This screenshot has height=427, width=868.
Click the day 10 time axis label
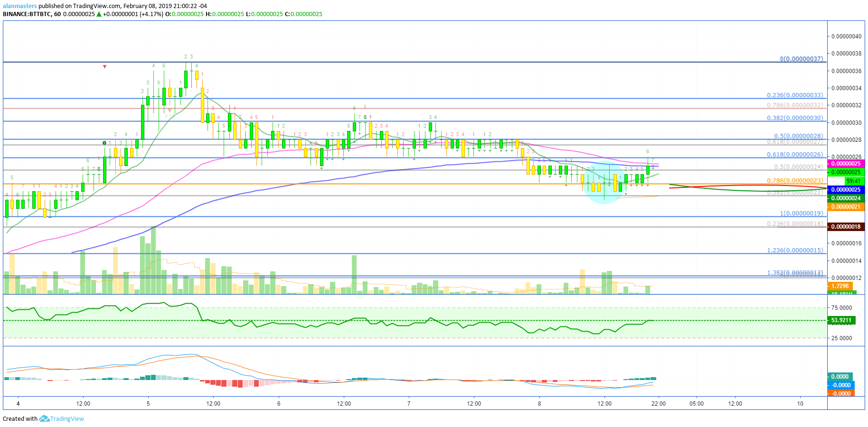pos(801,404)
